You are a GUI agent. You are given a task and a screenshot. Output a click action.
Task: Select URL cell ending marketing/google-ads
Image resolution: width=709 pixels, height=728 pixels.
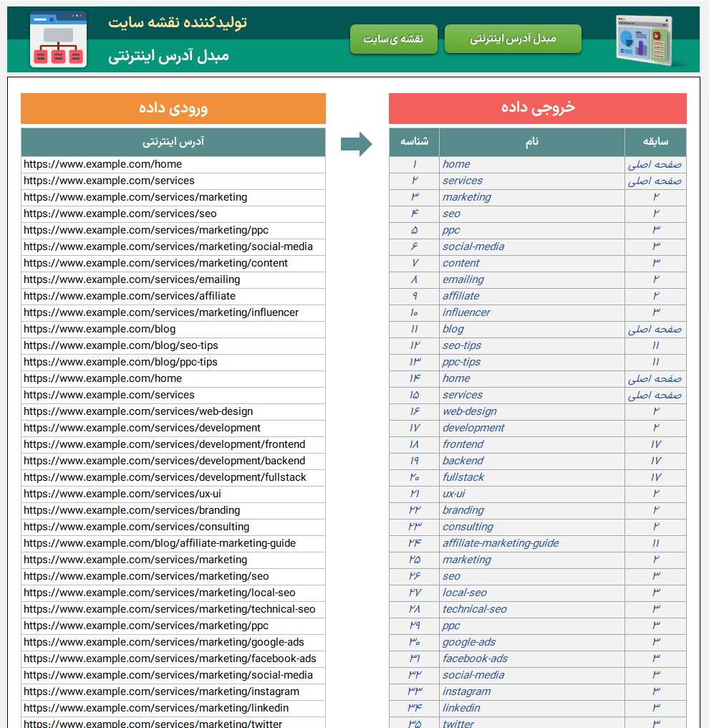(173, 643)
